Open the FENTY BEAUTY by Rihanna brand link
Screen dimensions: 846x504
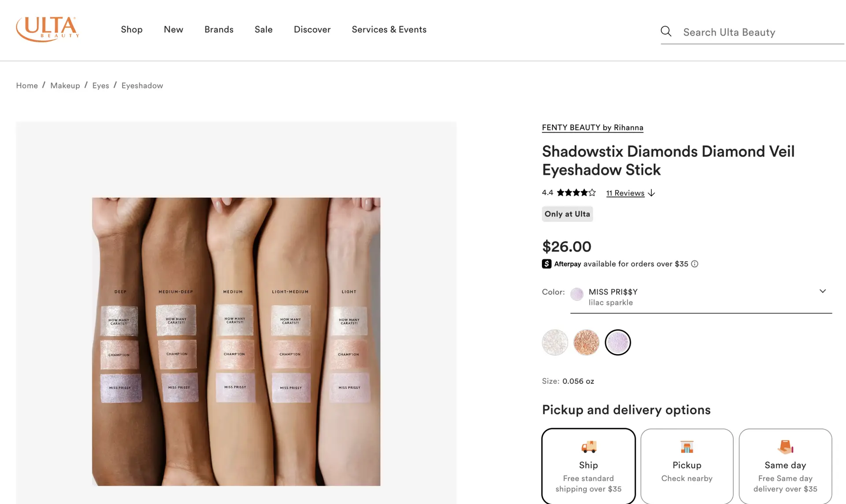tap(592, 127)
